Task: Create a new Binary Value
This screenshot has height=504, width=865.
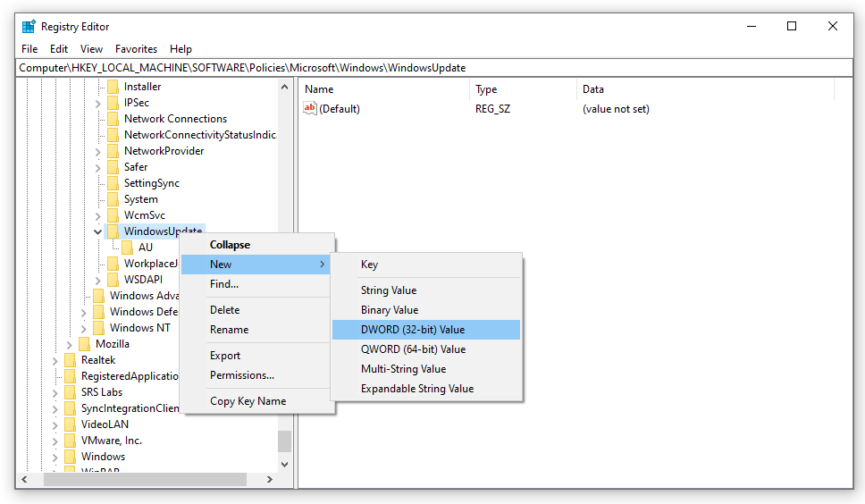Action: pyautogui.click(x=426, y=310)
